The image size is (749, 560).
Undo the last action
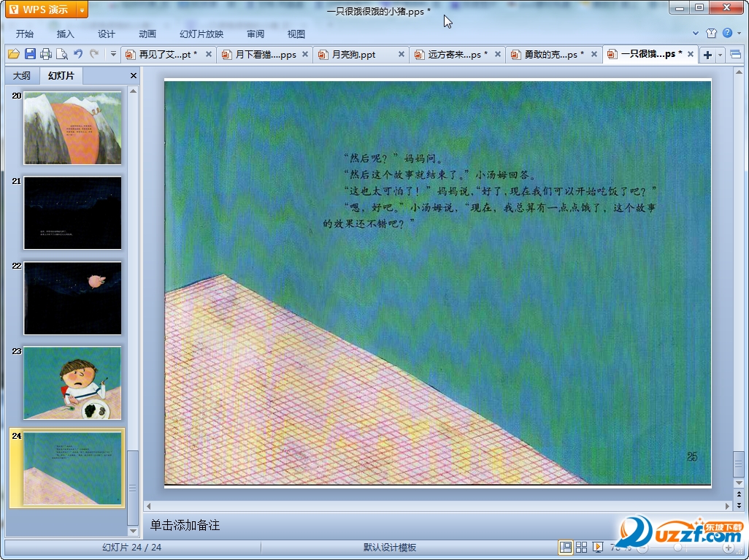pyautogui.click(x=78, y=54)
